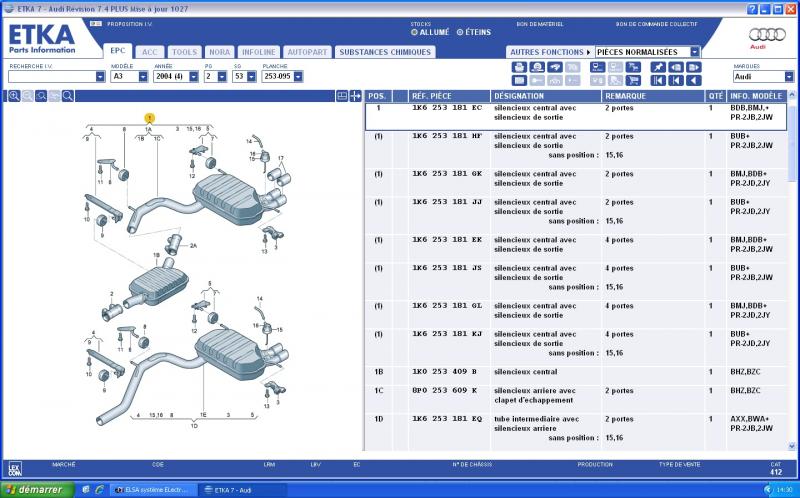Screen dimensions: 800x498
Task: Click the third magnifier in diagram toolbar
Action: pyautogui.click(x=41, y=96)
